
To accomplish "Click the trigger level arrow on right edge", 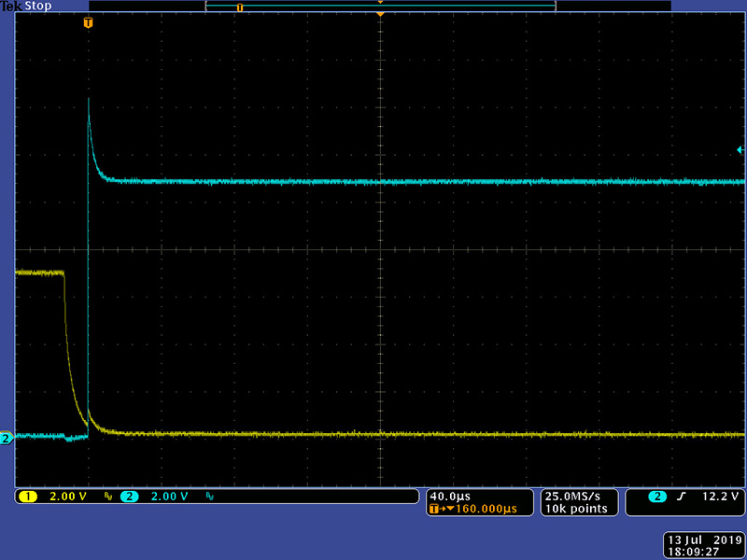I will (740, 149).
